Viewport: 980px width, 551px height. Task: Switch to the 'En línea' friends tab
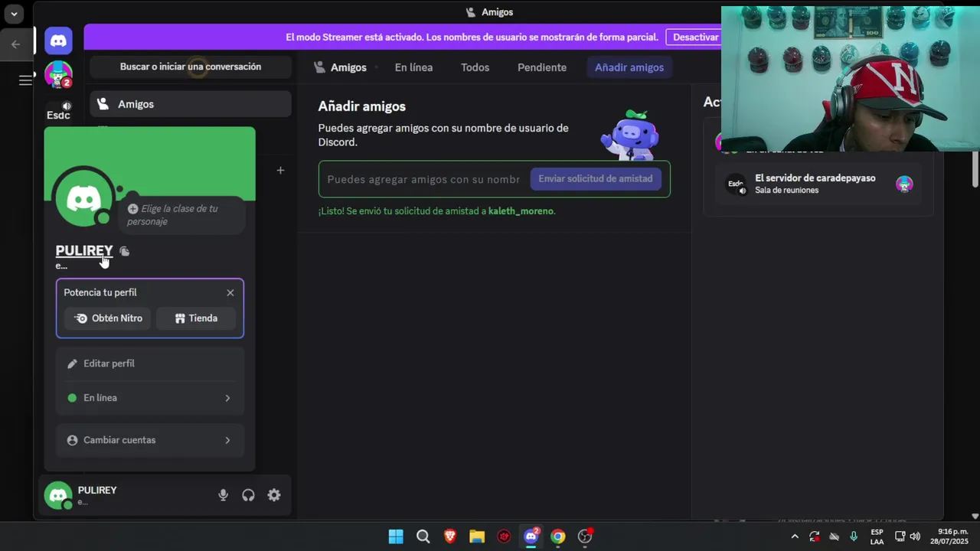tap(413, 67)
